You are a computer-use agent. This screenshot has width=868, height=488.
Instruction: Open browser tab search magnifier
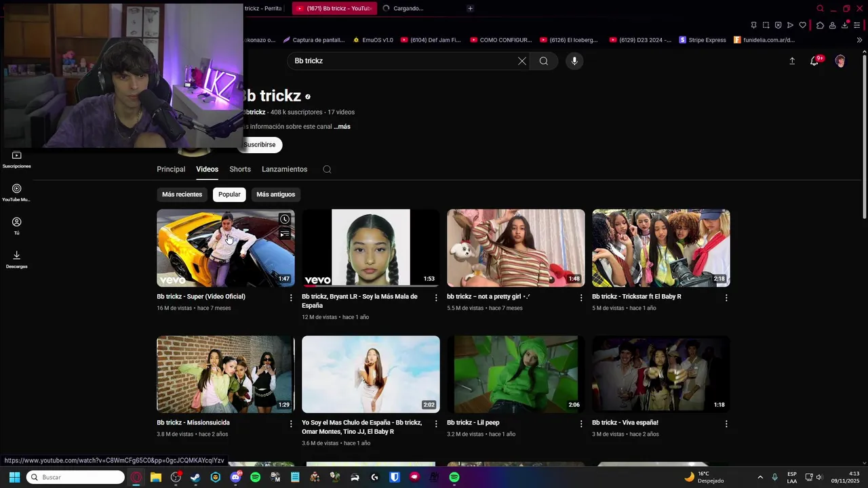tap(820, 8)
